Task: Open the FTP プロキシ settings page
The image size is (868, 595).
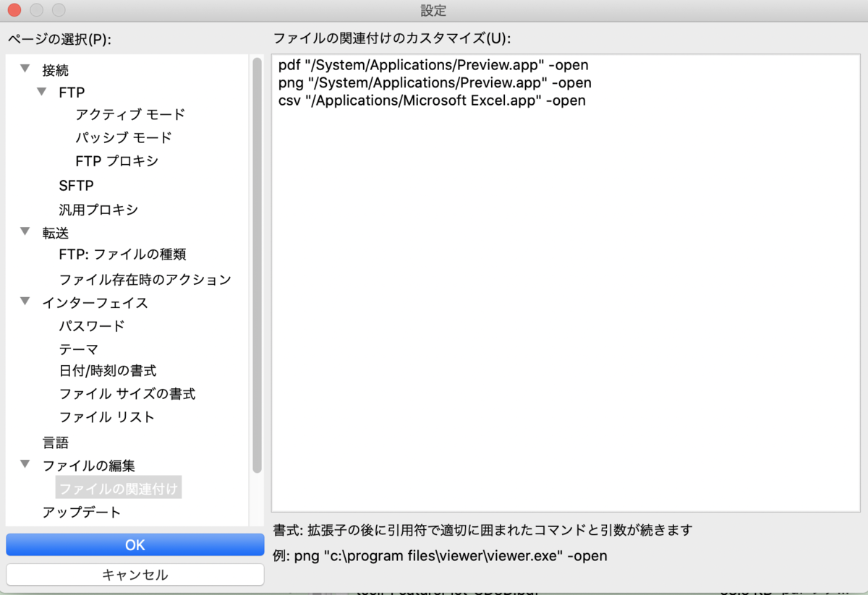Action: pos(116,160)
